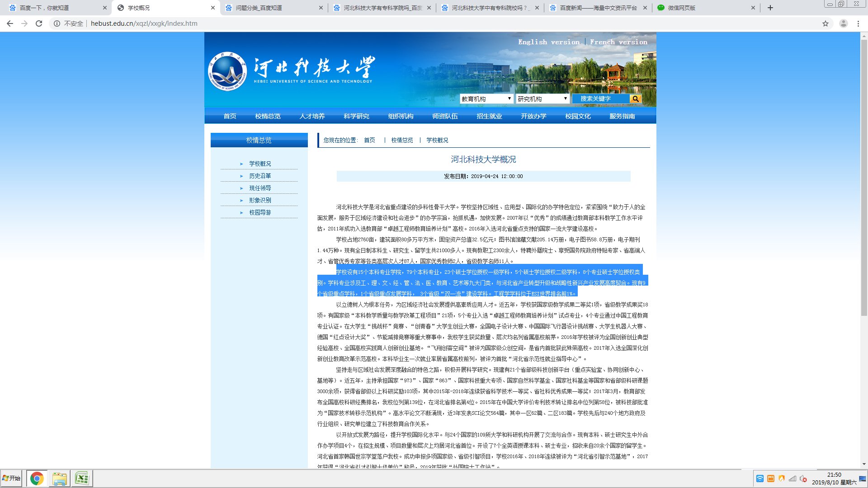Open Chrome from the taskbar
Viewport: 868px width, 488px height.
(36, 478)
